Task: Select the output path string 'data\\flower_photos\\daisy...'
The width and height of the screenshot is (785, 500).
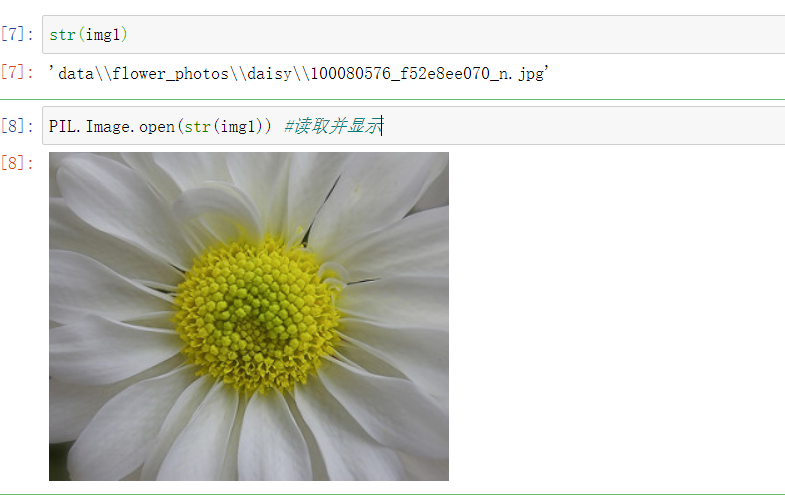Action: pyautogui.click(x=298, y=74)
